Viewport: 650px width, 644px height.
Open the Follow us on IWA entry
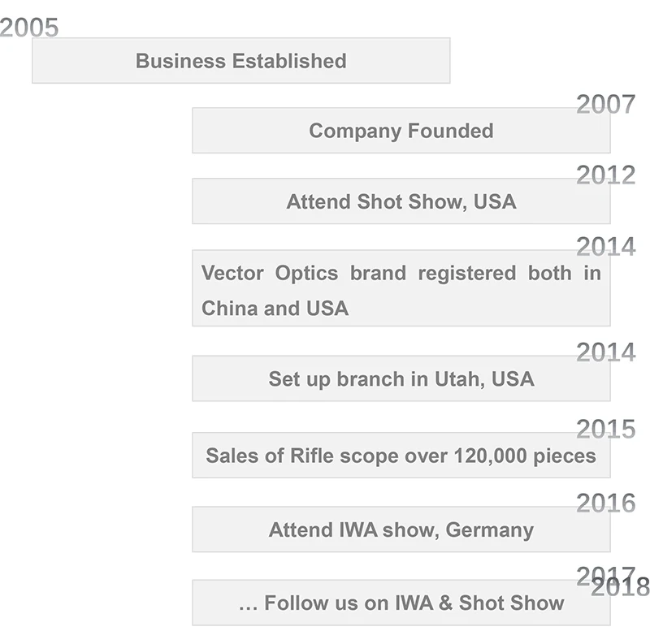(401, 603)
